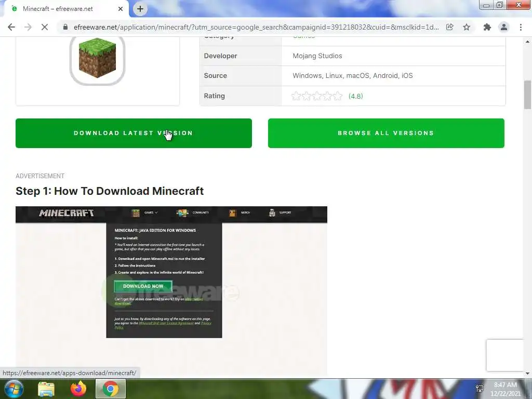Click the share page icon

[x=450, y=27]
